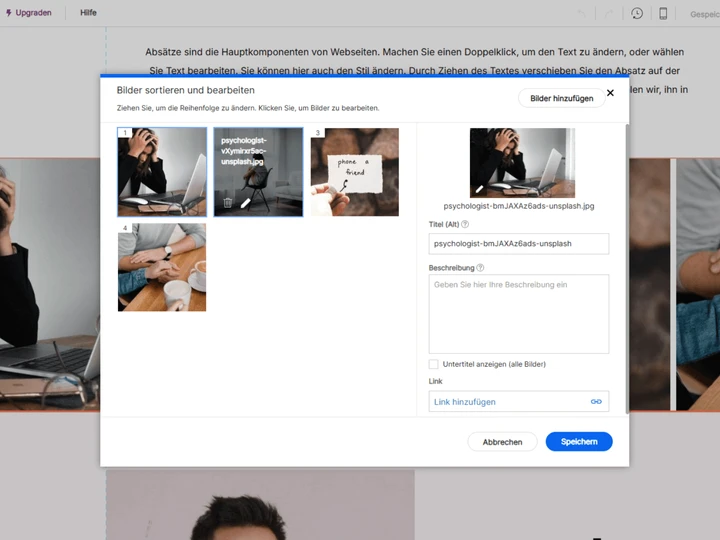The height and width of the screenshot is (540, 720).
Task: Select thumbnail 1 woman at laptop
Action: point(162,172)
